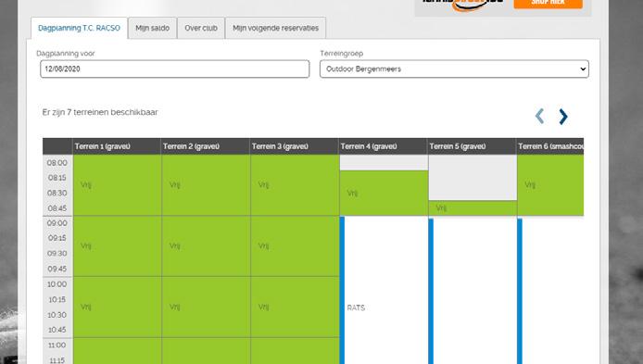The height and width of the screenshot is (364, 643).
Task: Click the orange Shop hier button
Action: 548,4
